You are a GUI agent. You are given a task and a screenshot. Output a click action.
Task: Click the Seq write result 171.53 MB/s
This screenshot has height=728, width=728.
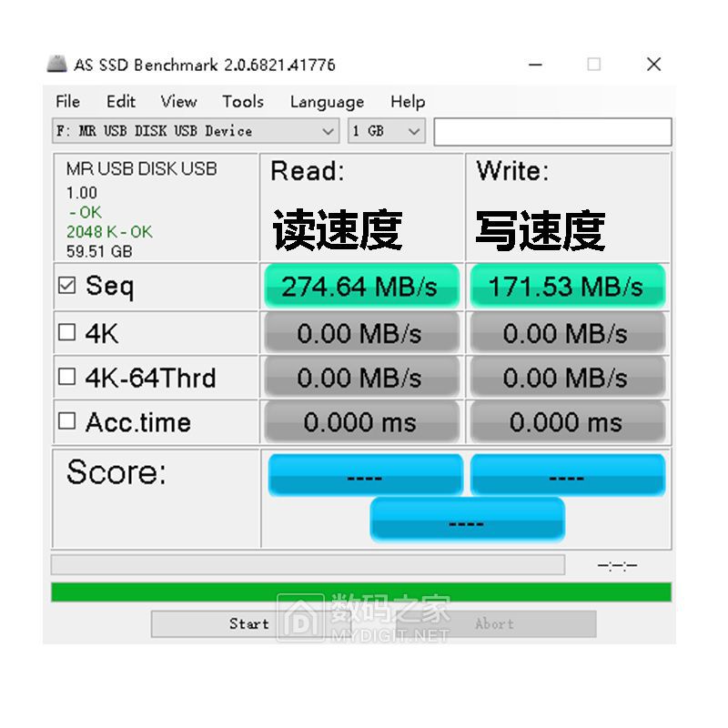567,286
